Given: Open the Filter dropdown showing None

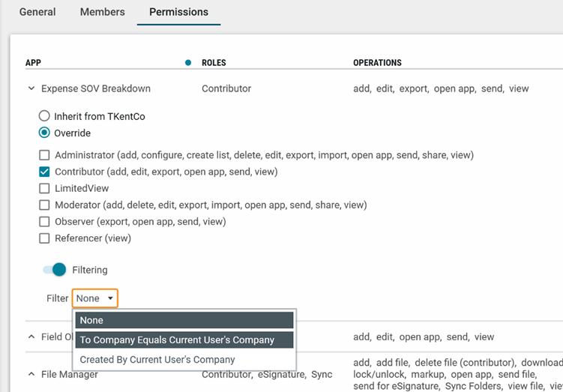Looking at the screenshot, I should coord(94,298).
